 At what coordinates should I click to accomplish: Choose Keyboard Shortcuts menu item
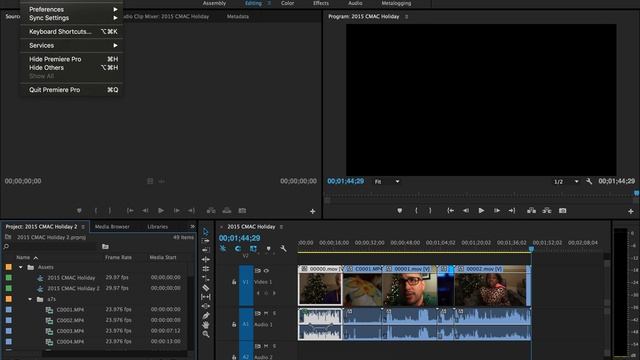click(x=72, y=31)
